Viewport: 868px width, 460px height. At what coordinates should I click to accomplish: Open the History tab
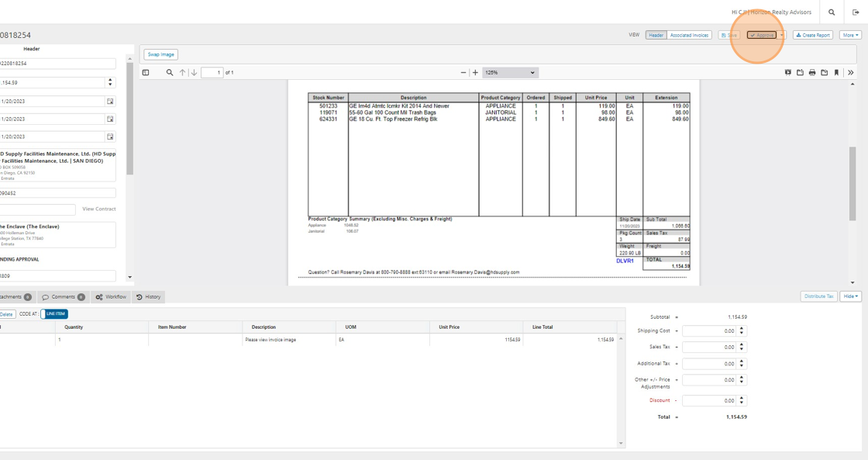(148, 297)
